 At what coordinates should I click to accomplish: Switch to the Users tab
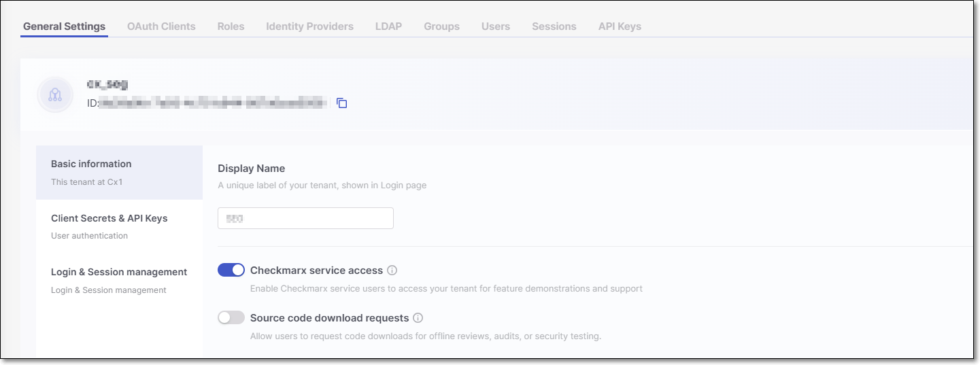495,27
